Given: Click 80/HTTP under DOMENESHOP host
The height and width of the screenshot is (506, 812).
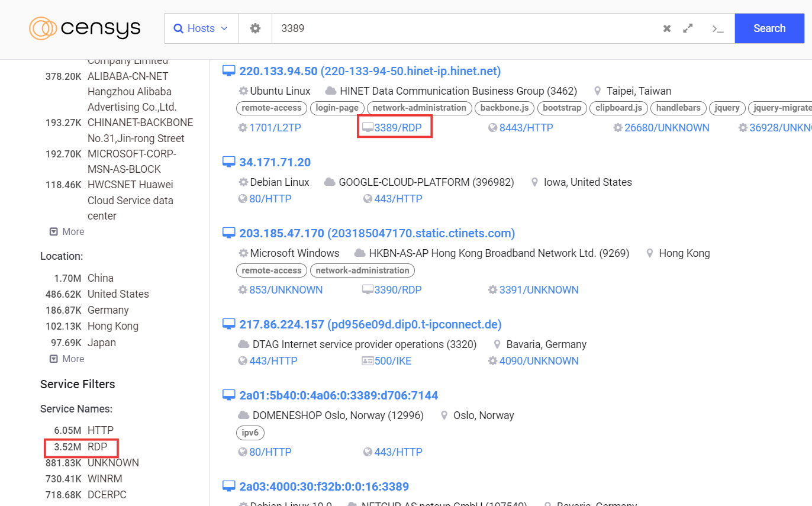Looking at the screenshot, I should [x=270, y=452].
